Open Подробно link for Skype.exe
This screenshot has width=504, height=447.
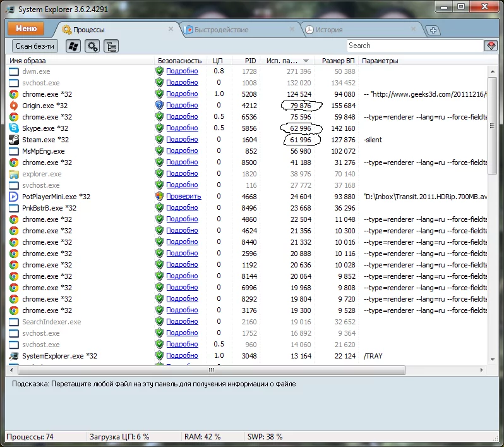(182, 128)
